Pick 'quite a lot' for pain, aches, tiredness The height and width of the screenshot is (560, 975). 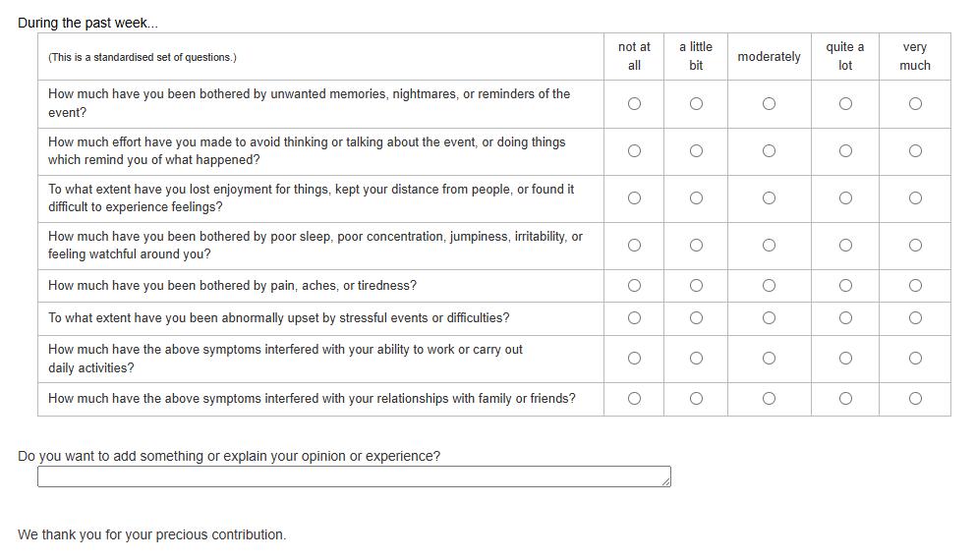click(845, 285)
